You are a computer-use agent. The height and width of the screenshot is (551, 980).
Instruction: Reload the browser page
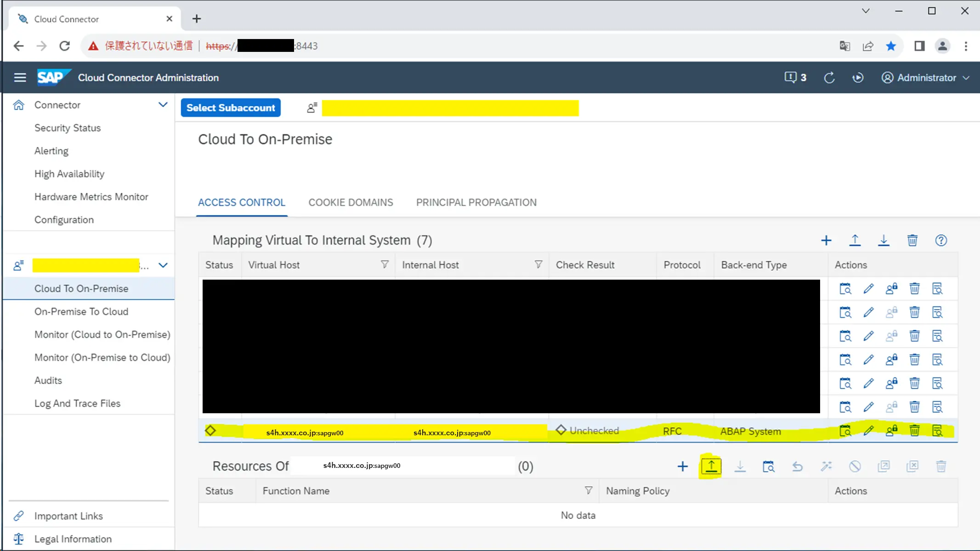click(65, 46)
